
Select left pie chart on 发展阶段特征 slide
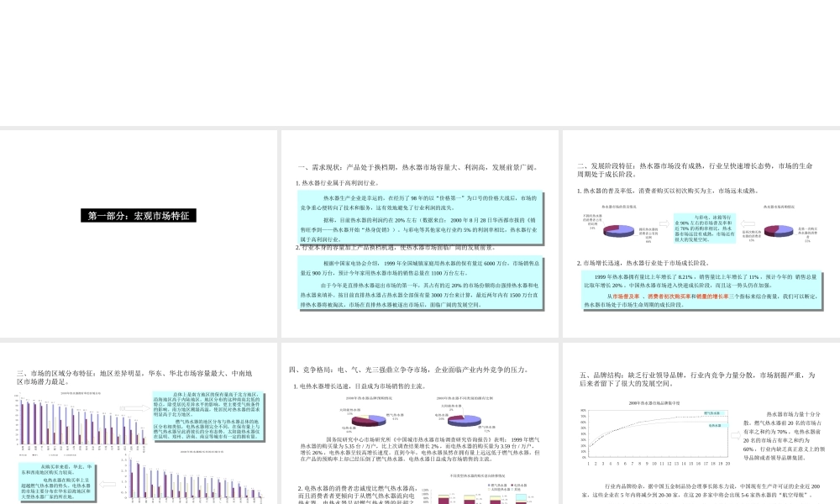click(618, 230)
